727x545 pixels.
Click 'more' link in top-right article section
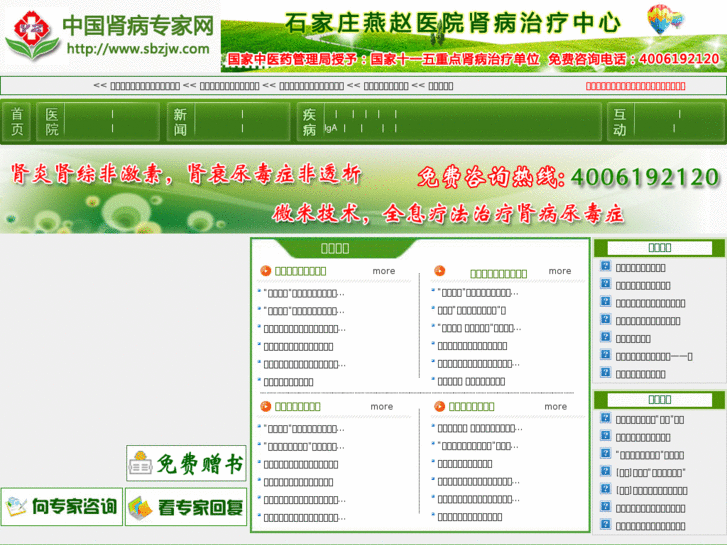pos(560,271)
